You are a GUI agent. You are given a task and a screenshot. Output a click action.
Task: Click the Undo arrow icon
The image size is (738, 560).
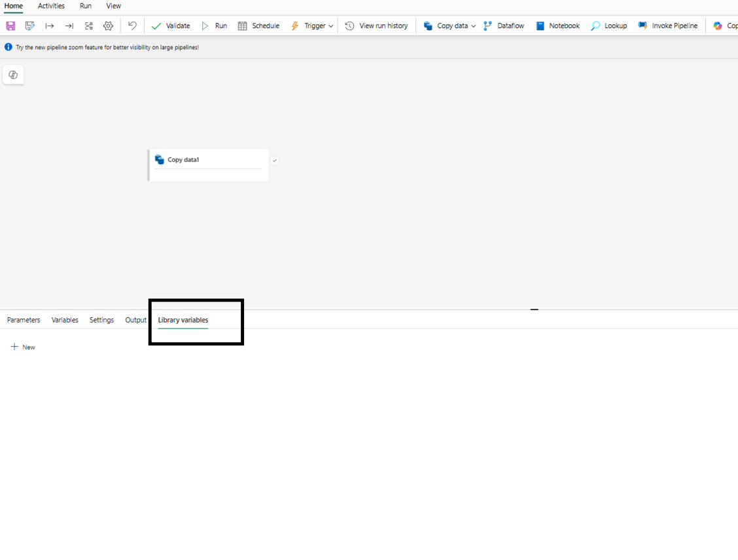point(132,26)
